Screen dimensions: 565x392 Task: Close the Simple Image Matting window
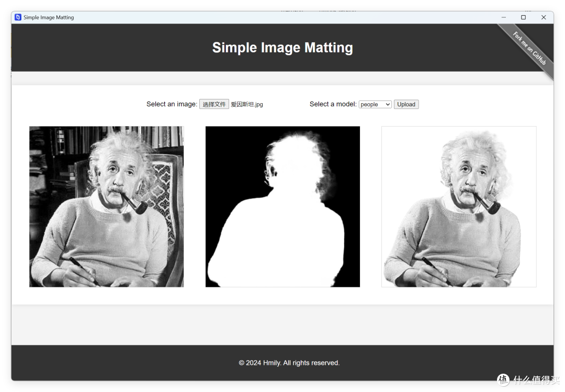544,17
